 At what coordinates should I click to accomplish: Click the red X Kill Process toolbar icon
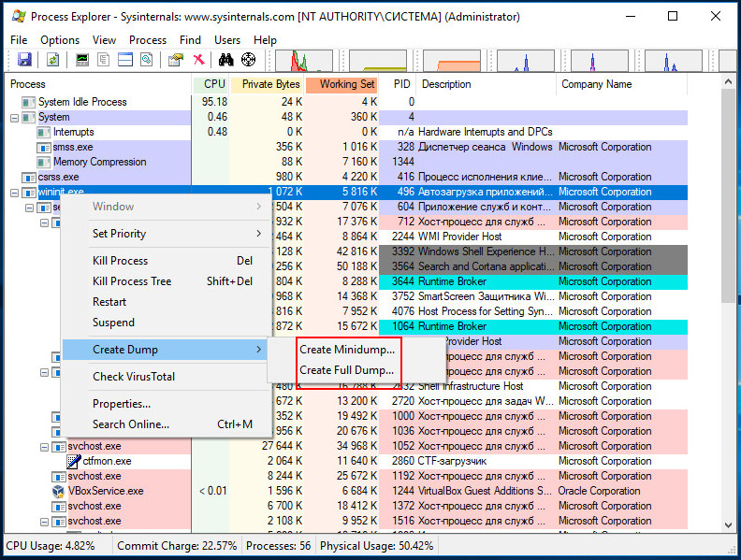coord(199,60)
